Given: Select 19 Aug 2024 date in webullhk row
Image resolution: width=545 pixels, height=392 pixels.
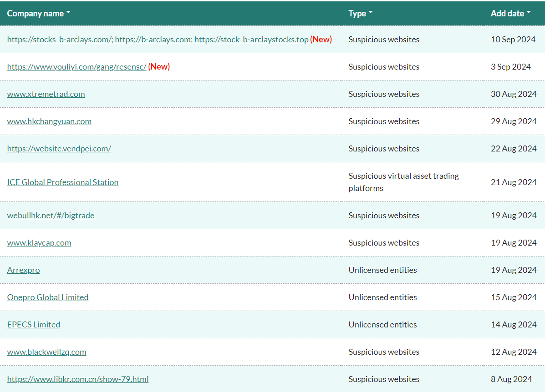Looking at the screenshot, I should pyautogui.click(x=514, y=216).
